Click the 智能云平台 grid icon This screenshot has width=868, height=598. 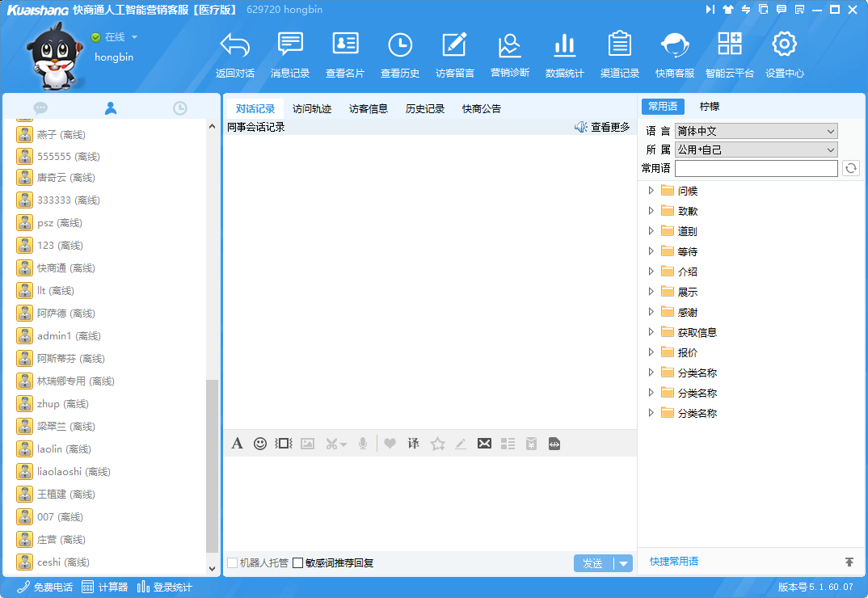coord(729,45)
